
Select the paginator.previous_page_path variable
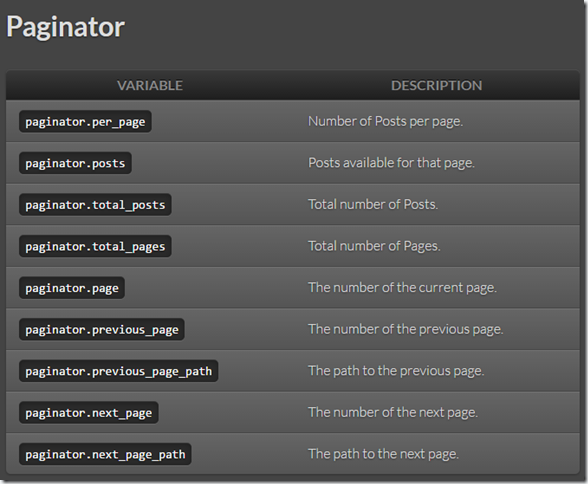coord(118,371)
